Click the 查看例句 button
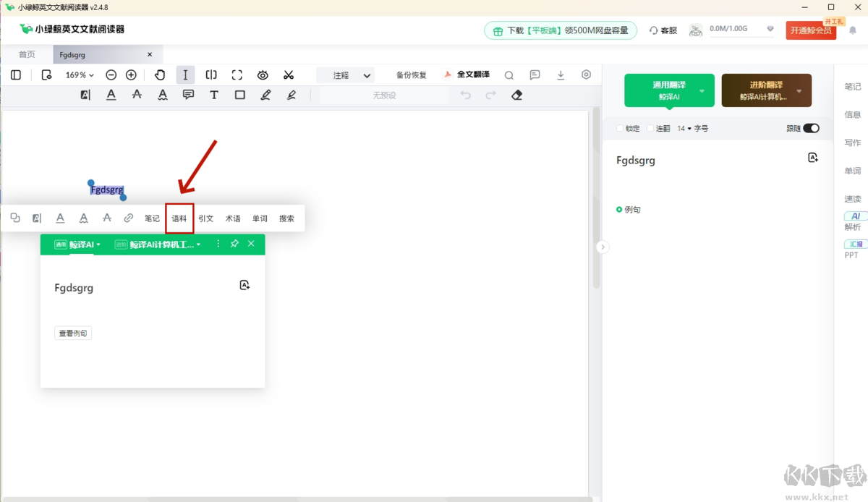 (73, 333)
